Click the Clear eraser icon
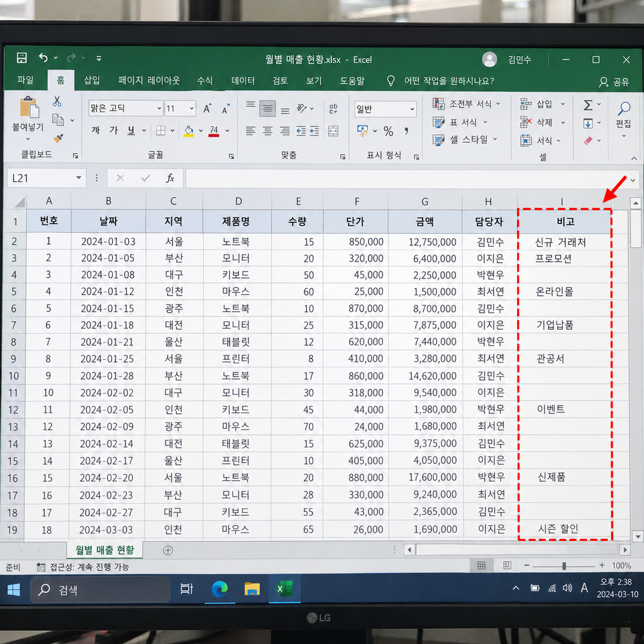The image size is (644, 644). click(x=588, y=141)
